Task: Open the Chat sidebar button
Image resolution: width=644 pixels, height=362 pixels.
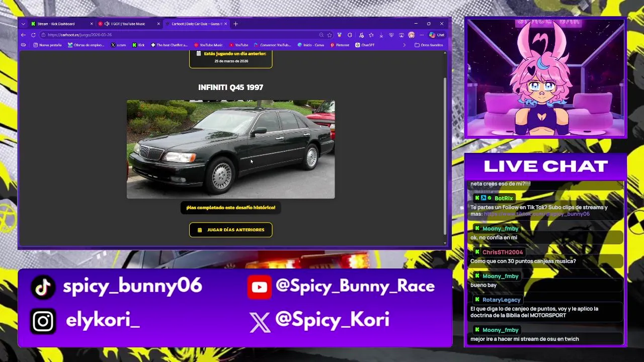Action: (x=437, y=35)
